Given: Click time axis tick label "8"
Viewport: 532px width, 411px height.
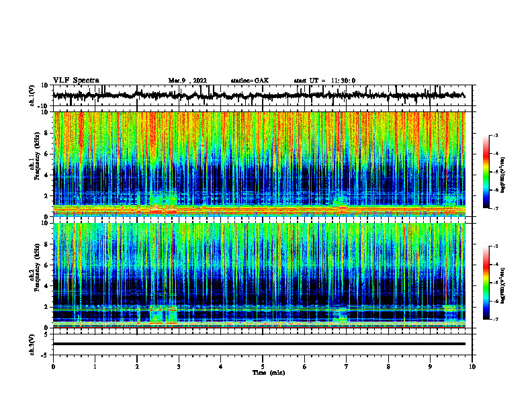Looking at the screenshot, I should click(x=388, y=367).
